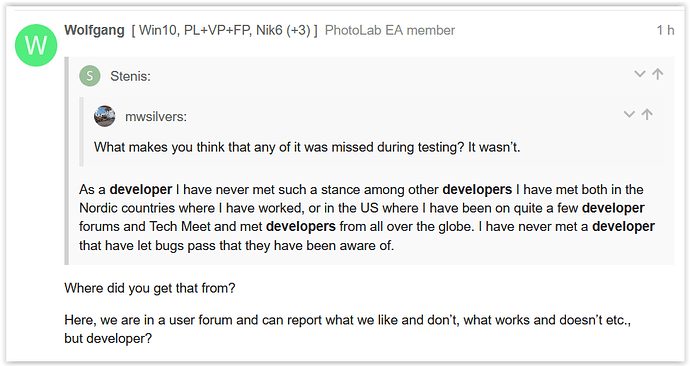
Task: Click the 'Where did you get that from?' paragraph
Action: (x=150, y=288)
